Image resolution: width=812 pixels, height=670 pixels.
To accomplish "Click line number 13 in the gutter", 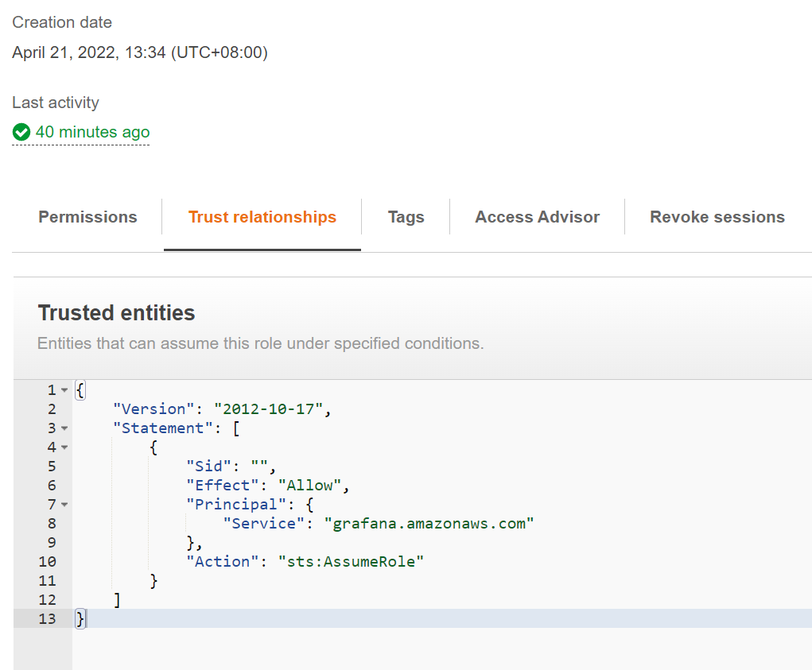I will 47,618.
